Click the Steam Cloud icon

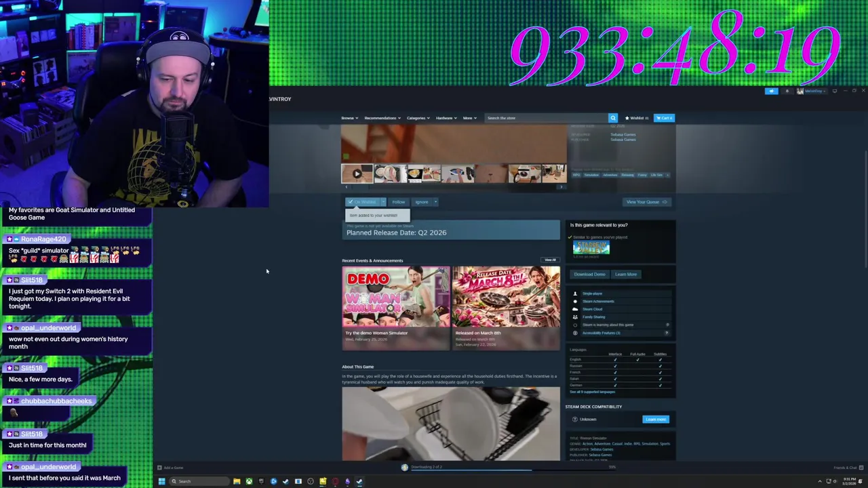click(x=575, y=309)
